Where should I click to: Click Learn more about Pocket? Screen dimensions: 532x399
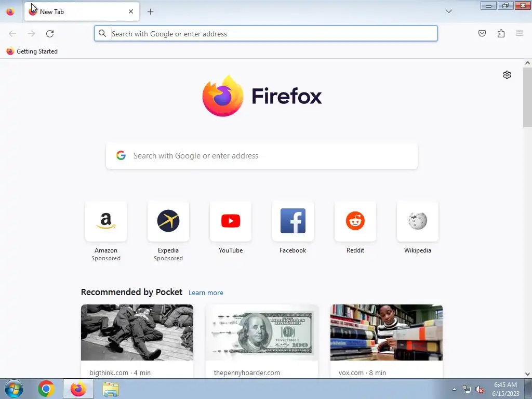pyautogui.click(x=206, y=293)
